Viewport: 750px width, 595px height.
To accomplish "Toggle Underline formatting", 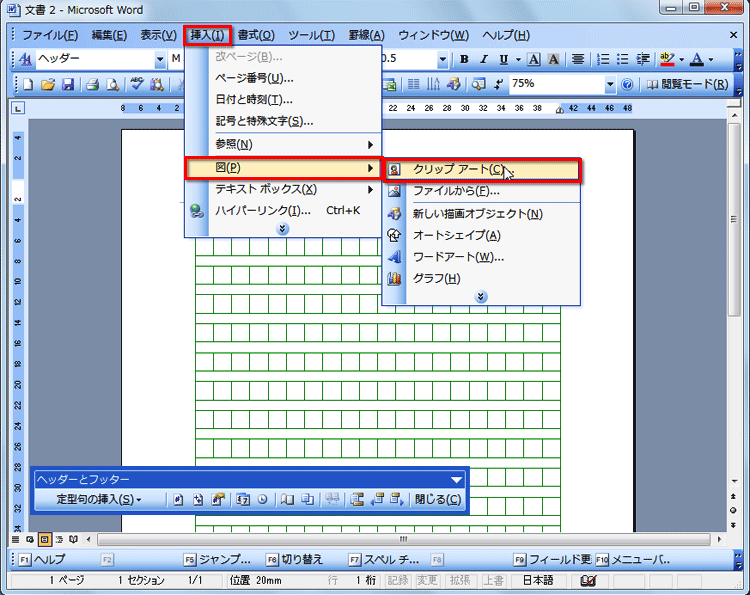I will tap(503, 59).
